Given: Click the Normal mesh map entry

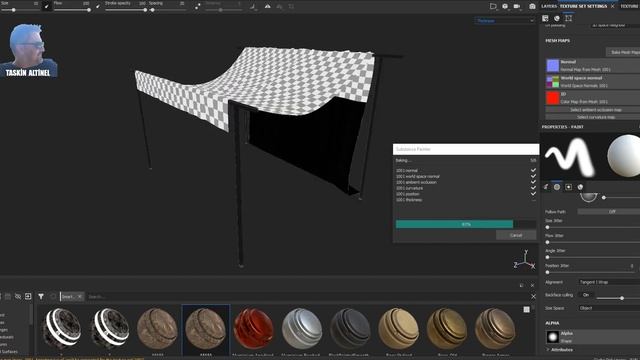Looking at the screenshot, I should (x=593, y=66).
